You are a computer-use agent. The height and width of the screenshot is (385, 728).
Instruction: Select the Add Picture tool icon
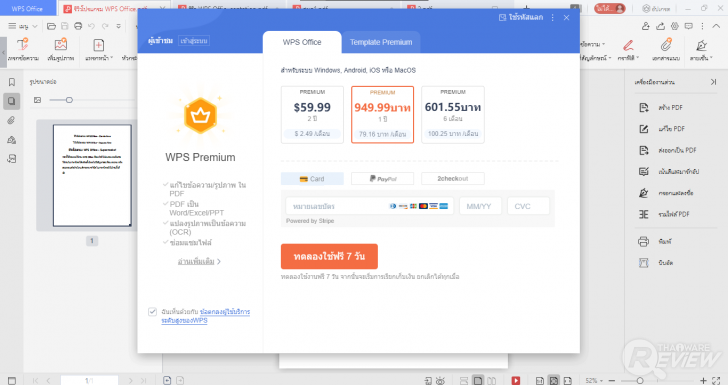click(x=61, y=45)
